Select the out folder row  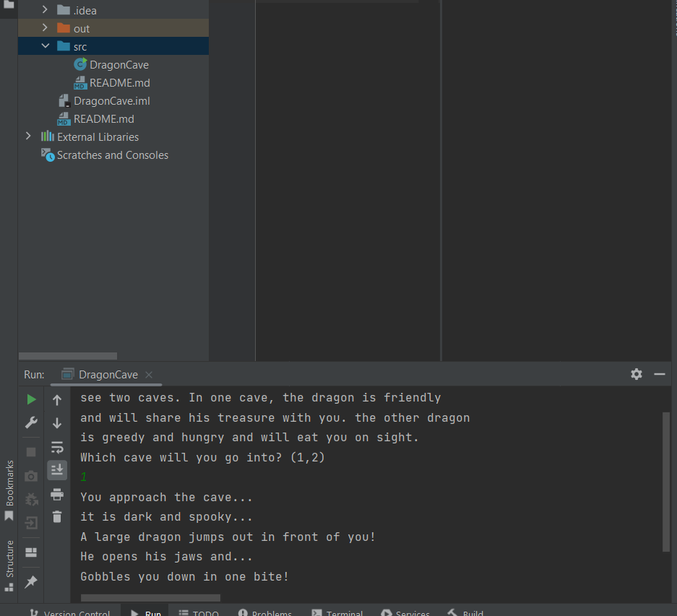tap(113, 28)
